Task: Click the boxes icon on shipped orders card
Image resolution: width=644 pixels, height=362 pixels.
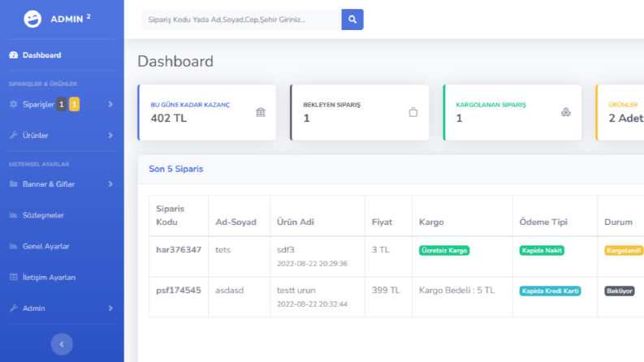Action: point(566,112)
